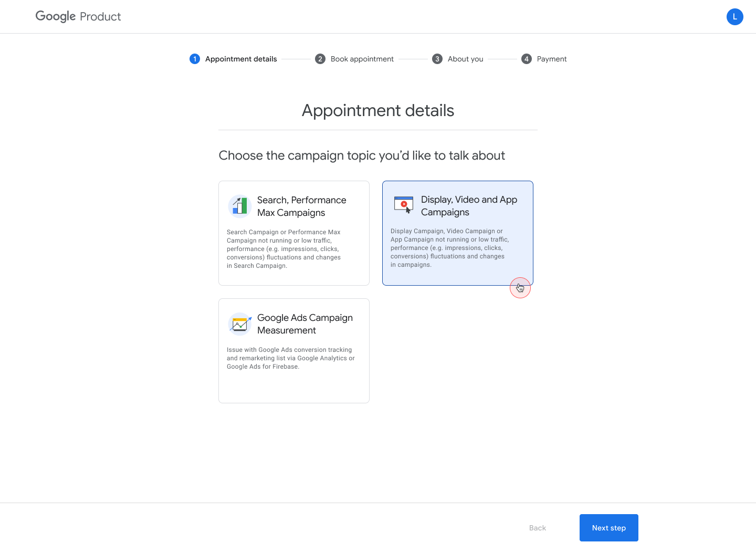This screenshot has width=756, height=553.
Task: Click step 1 circle for Appointment details
Action: tap(195, 59)
